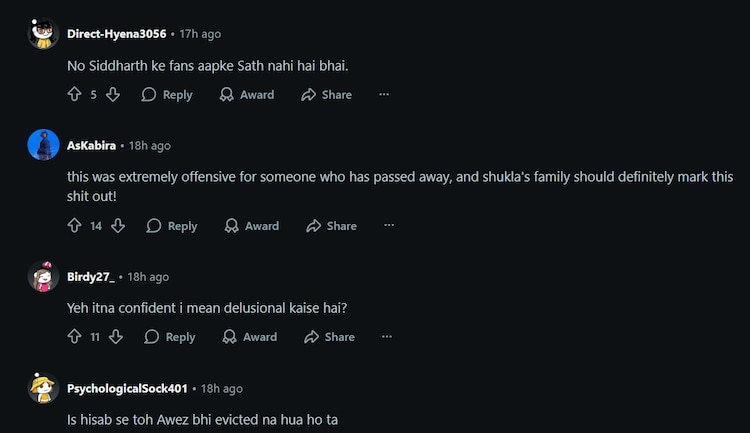
Task: Open Direct-Hyena3056's avatar profile
Action: point(41,34)
